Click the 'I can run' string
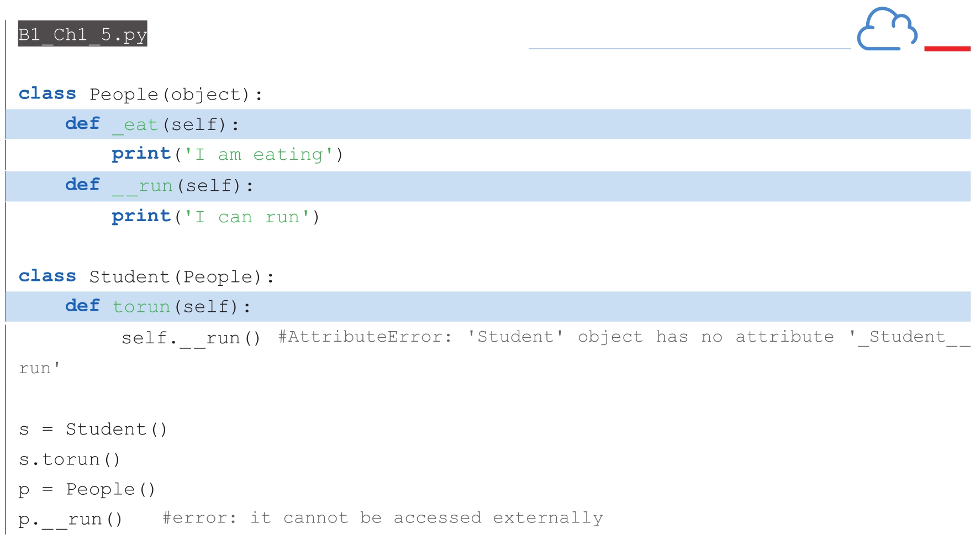This screenshot has height=539, width=980. pos(246,217)
